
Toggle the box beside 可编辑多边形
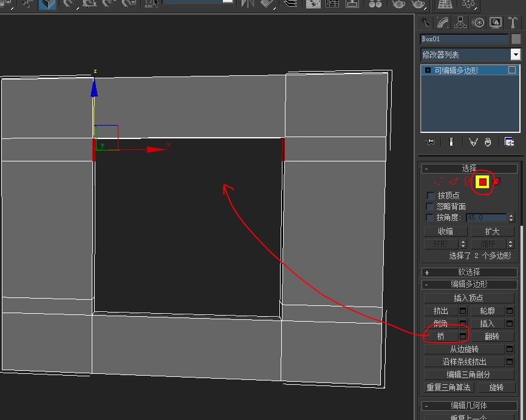tap(512, 70)
